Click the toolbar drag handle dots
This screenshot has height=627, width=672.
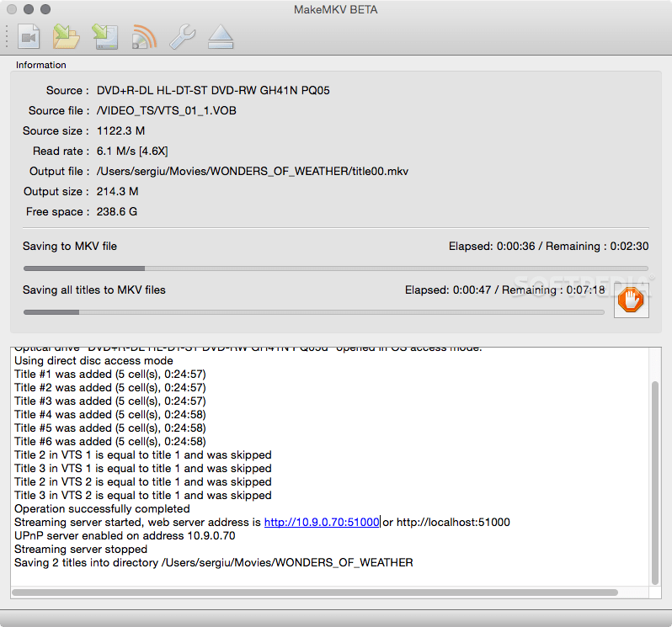[x=7, y=37]
